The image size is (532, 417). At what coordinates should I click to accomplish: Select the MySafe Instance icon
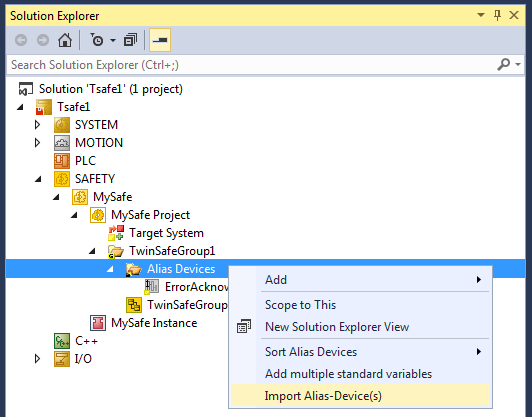[98, 323]
